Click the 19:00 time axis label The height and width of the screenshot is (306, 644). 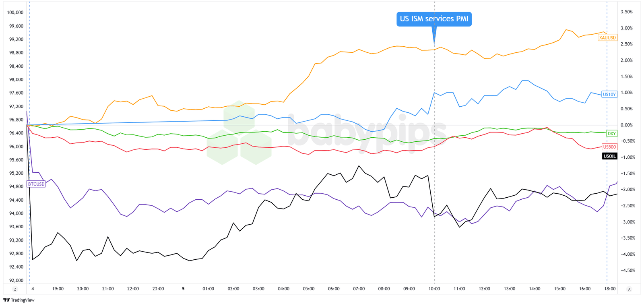coord(58,289)
